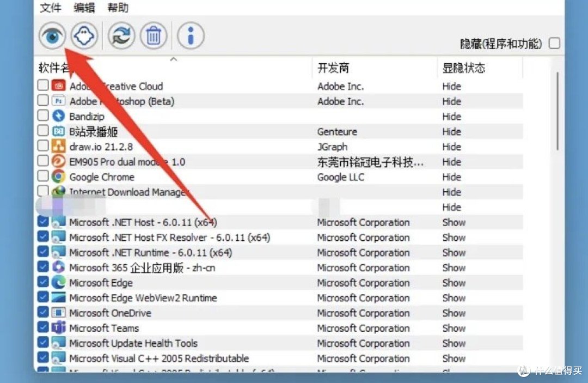Check the Bandizip row checkbox
This screenshot has height=383, width=588.
(x=43, y=115)
